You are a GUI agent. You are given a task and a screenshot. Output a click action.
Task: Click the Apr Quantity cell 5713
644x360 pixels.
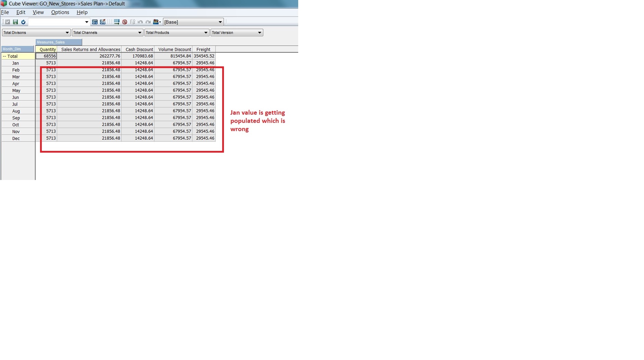click(x=46, y=83)
